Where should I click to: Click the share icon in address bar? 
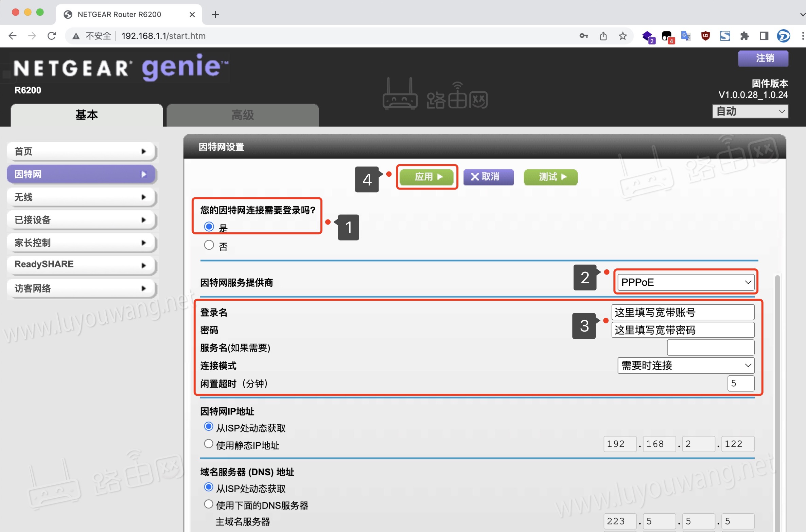pyautogui.click(x=603, y=36)
